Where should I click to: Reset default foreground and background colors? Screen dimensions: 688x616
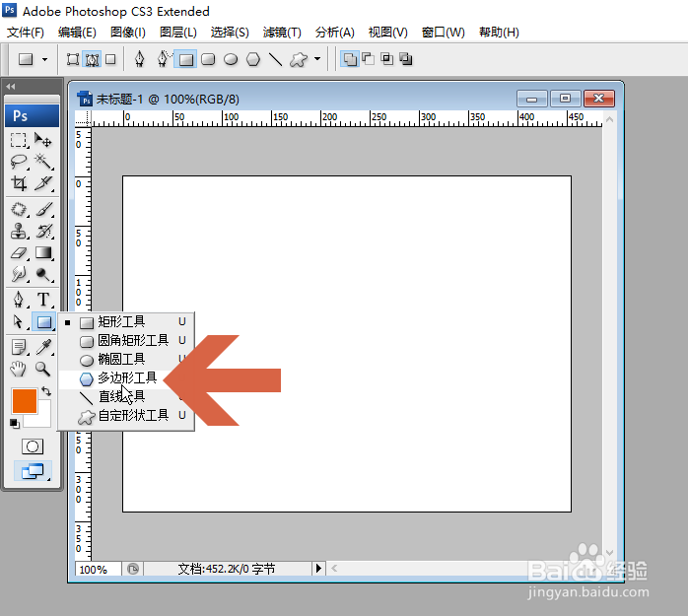pyautogui.click(x=15, y=424)
